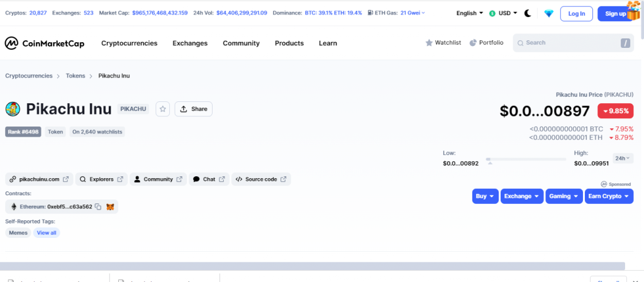Screen dimensions: 644x282
Task: Open the Explorers link
Action: tap(101, 179)
